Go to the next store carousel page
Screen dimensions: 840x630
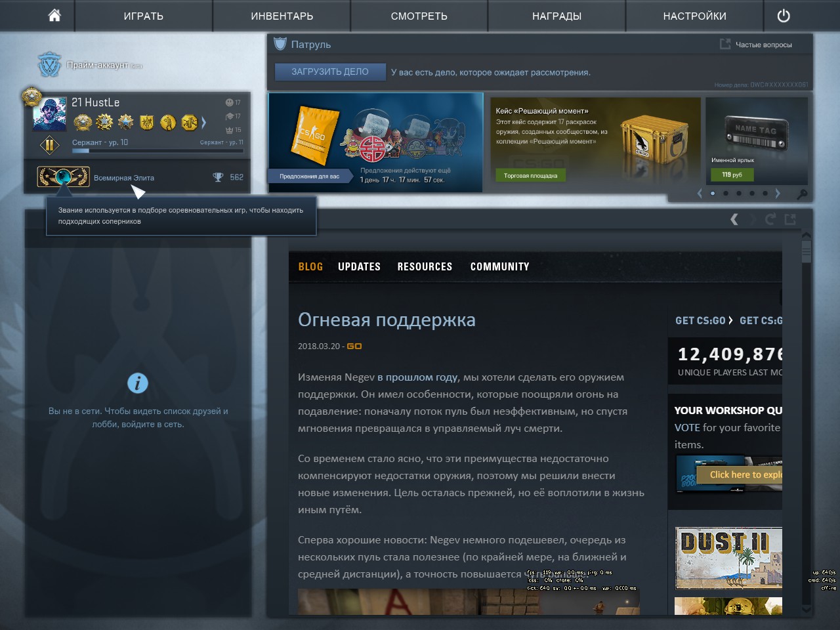tap(778, 194)
